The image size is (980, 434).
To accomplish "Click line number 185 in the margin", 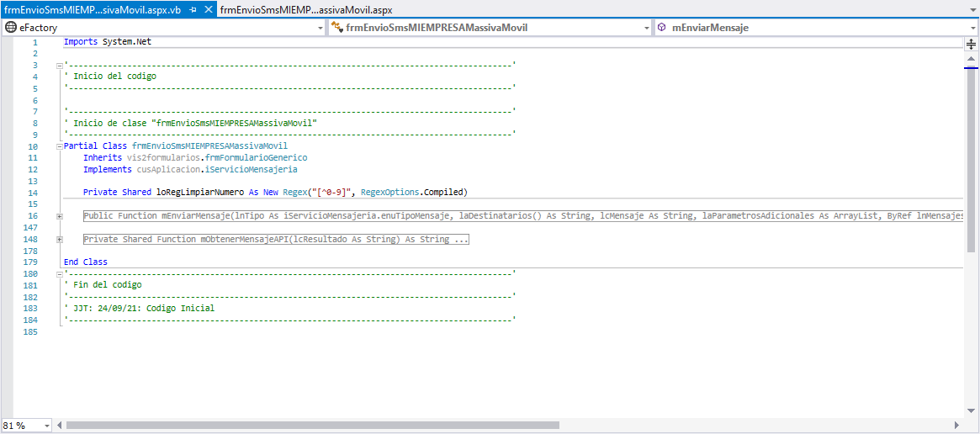I will [31, 331].
